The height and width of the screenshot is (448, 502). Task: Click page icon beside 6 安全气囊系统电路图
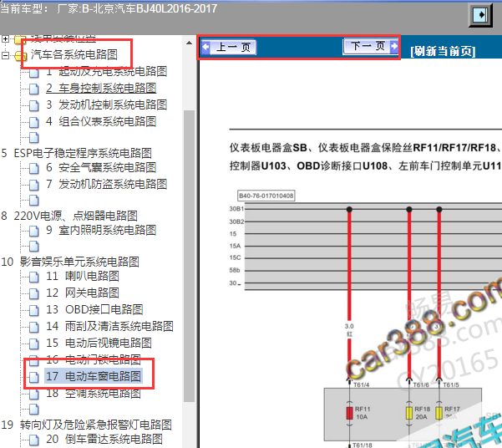point(34,168)
